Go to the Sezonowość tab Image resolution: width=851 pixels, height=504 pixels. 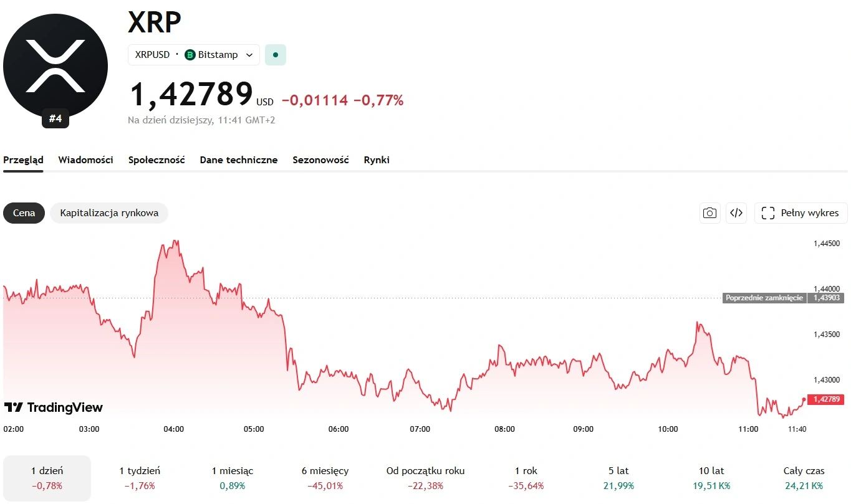pos(320,160)
